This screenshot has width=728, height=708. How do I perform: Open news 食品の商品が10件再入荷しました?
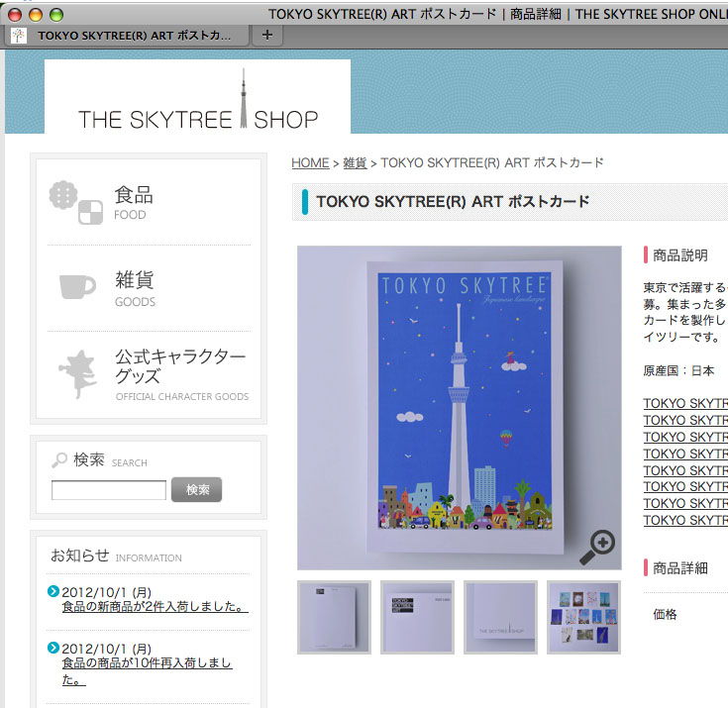pos(147,671)
